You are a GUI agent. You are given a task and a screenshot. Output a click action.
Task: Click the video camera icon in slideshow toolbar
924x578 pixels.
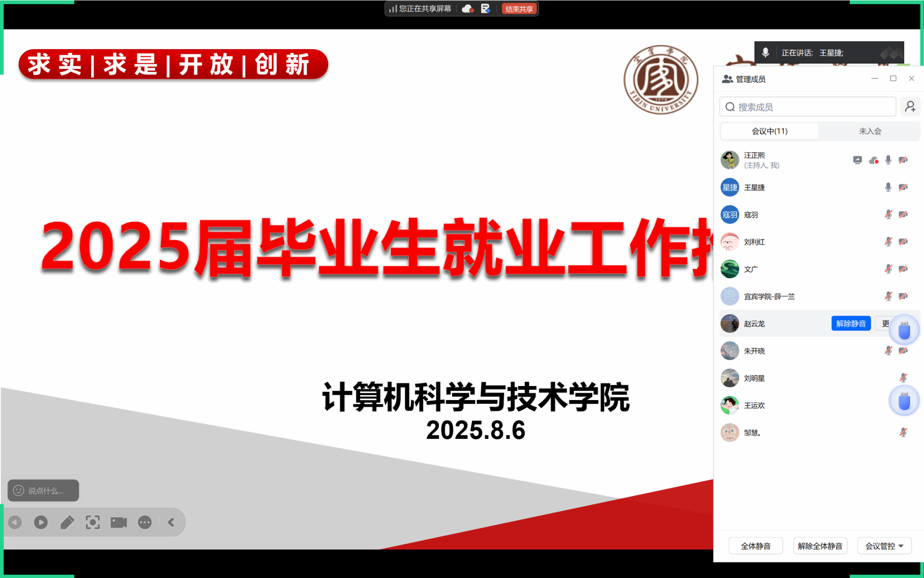point(119,522)
